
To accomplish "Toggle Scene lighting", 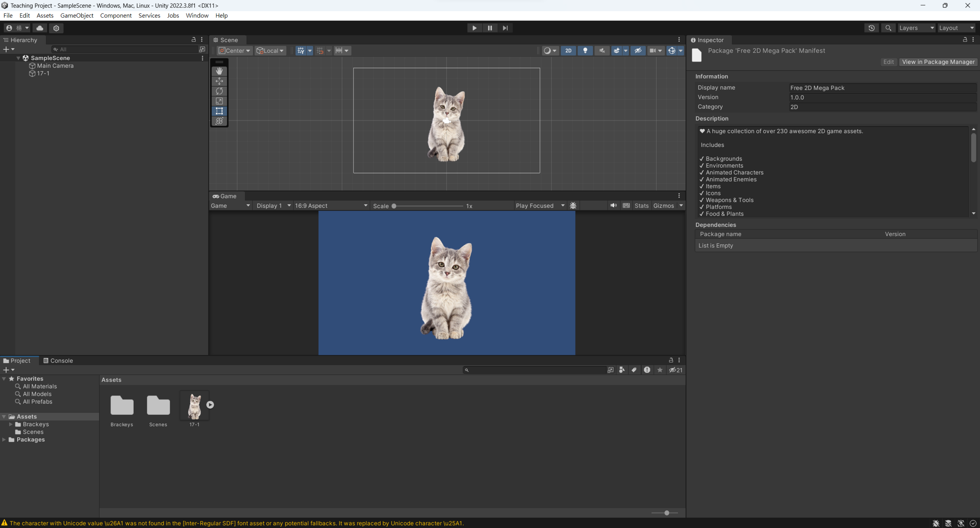I will pos(585,51).
